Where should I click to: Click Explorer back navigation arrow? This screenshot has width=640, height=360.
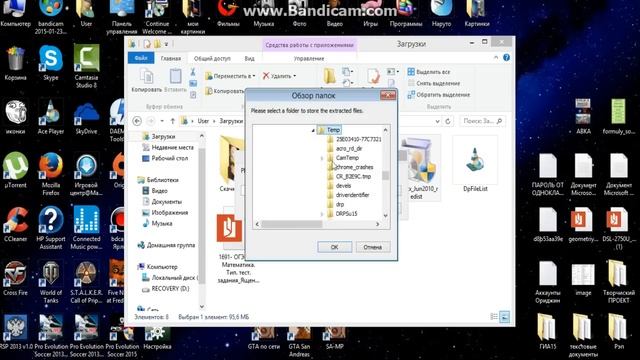(x=137, y=121)
